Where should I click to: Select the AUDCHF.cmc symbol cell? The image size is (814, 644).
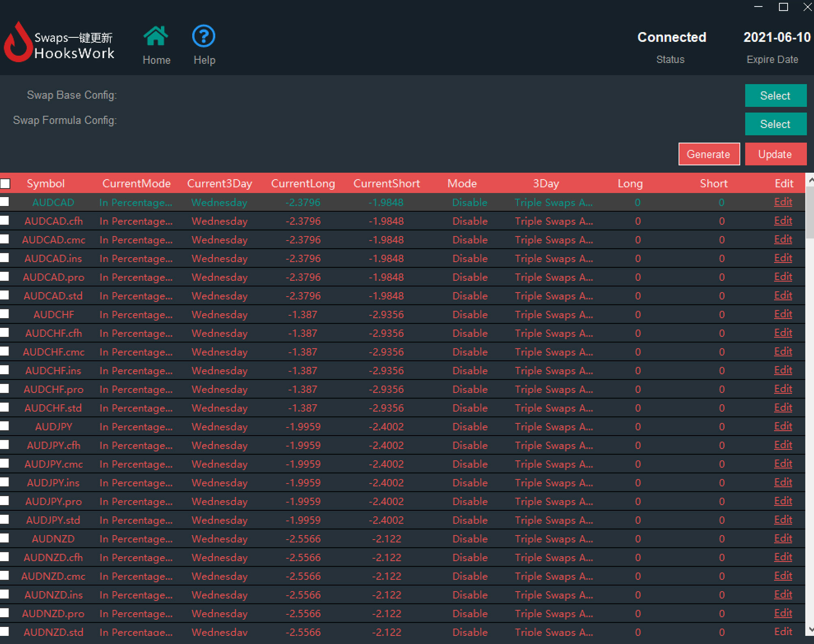[53, 352]
